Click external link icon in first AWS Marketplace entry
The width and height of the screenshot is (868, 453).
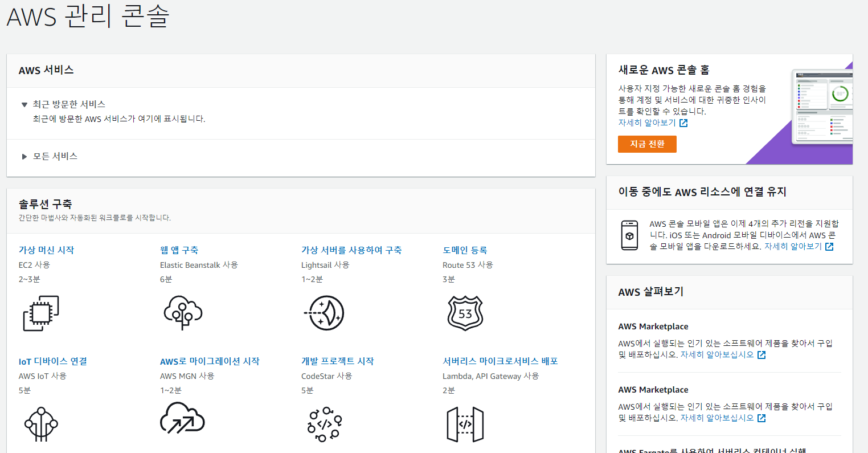[761, 355]
